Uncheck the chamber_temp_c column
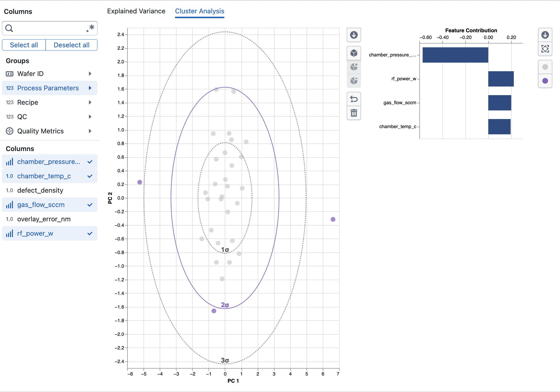The image size is (560, 392). 50,176
